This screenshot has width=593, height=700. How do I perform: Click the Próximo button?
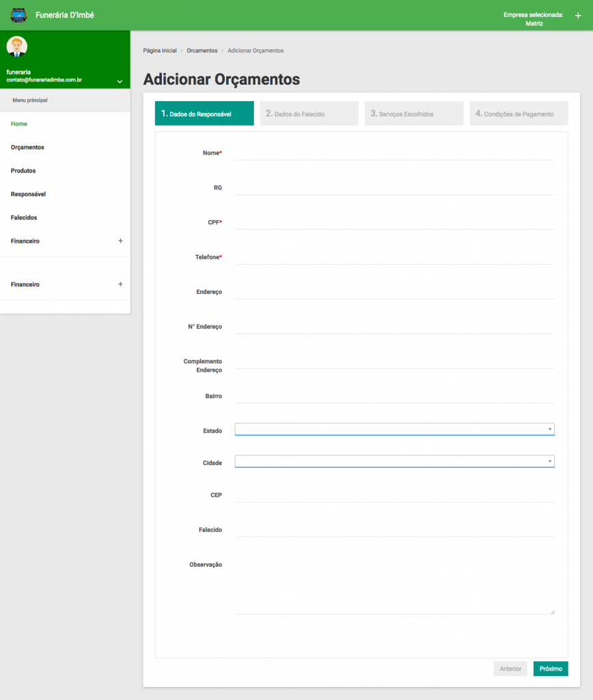coord(550,669)
